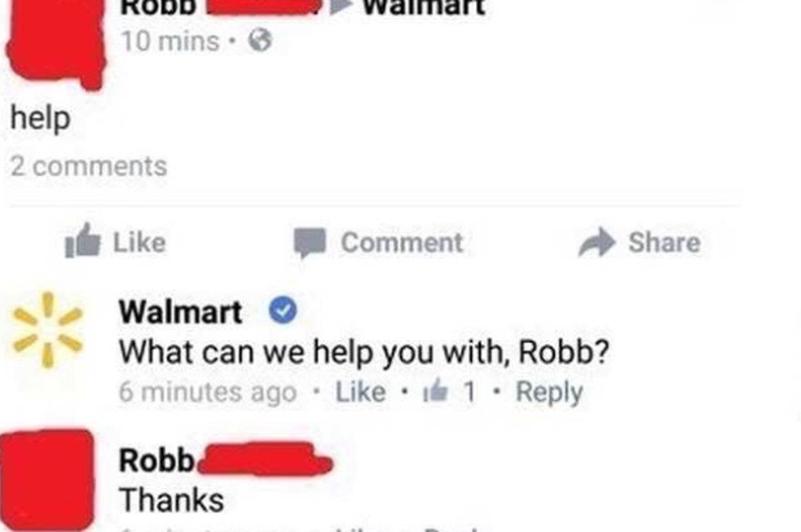Reply to Walmart's comment
The height and width of the screenshot is (532, 801).
pyautogui.click(x=549, y=392)
